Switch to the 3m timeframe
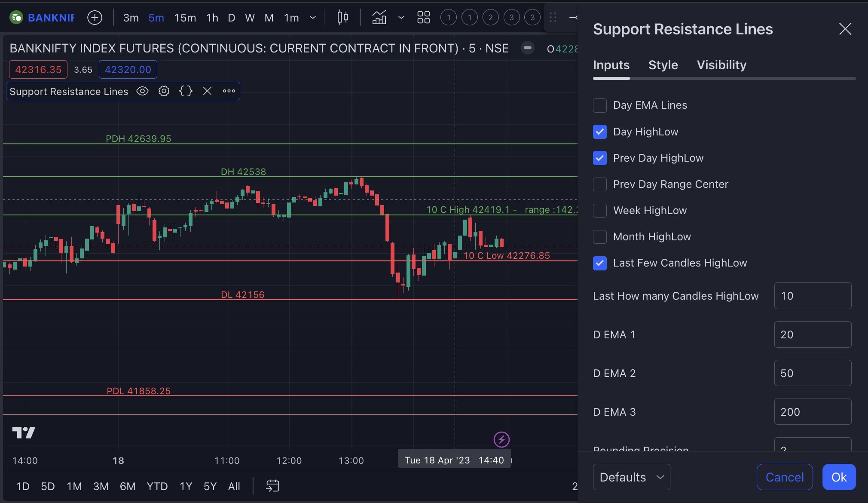868x503 pixels. coord(131,18)
